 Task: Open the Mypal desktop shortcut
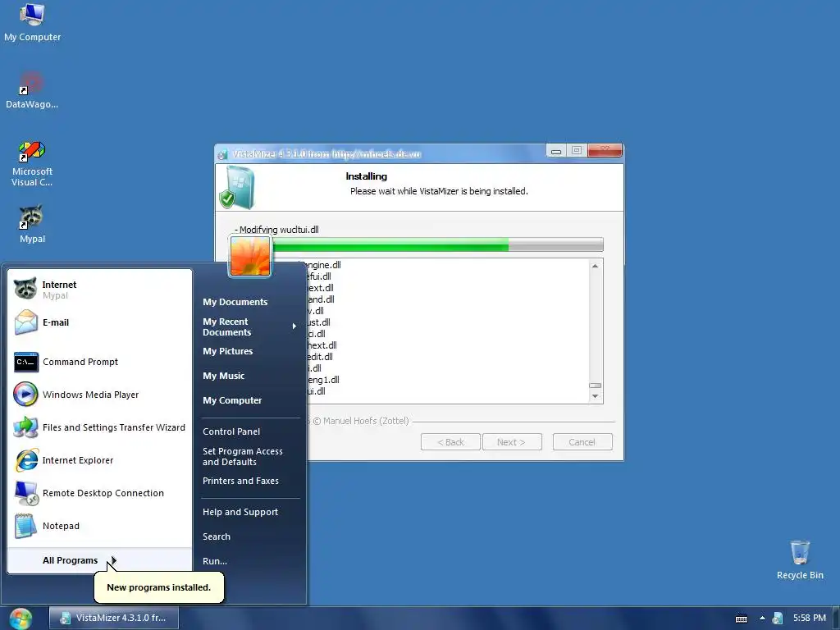tap(32, 225)
